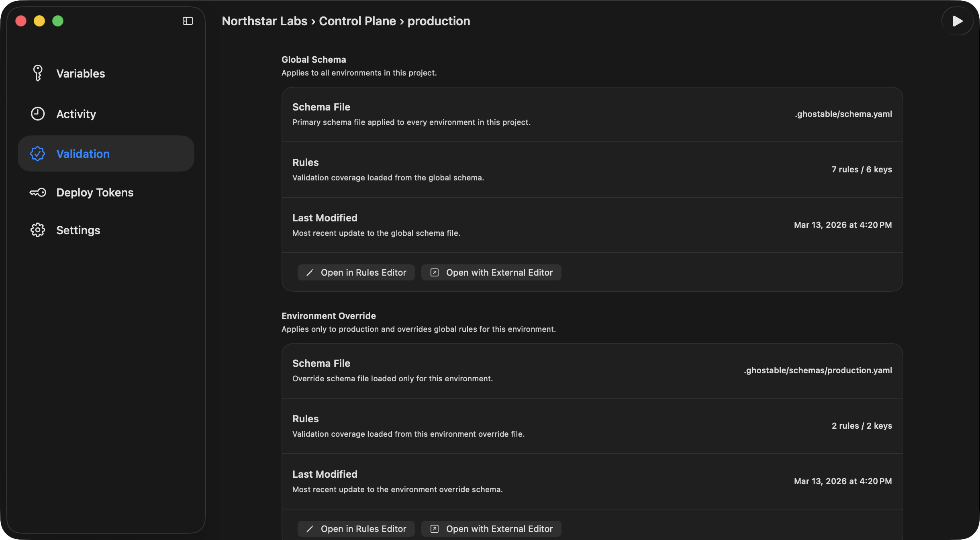Click Open with External Editor under Environment Override

pos(491,528)
